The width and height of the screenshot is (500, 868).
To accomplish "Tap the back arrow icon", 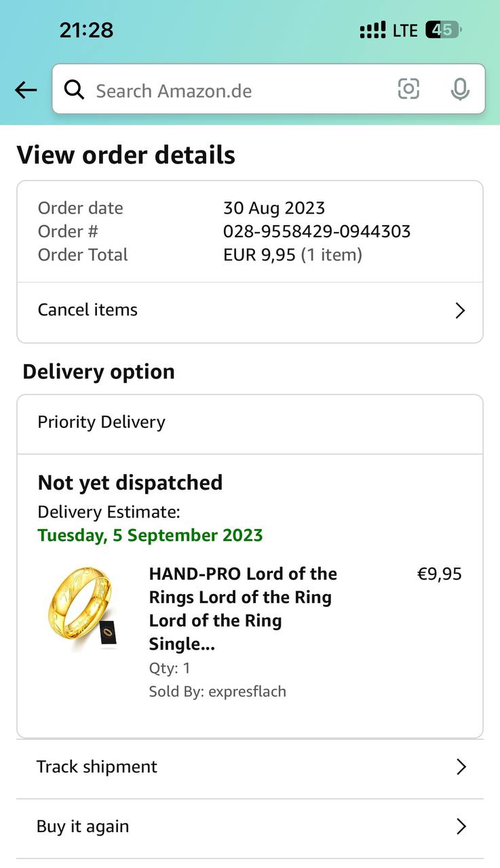I will [x=26, y=90].
